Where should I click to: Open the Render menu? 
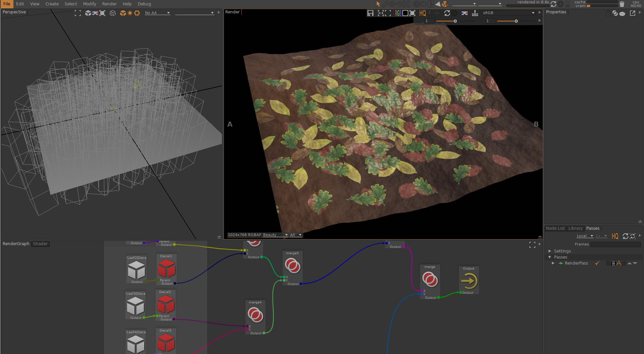tap(109, 4)
